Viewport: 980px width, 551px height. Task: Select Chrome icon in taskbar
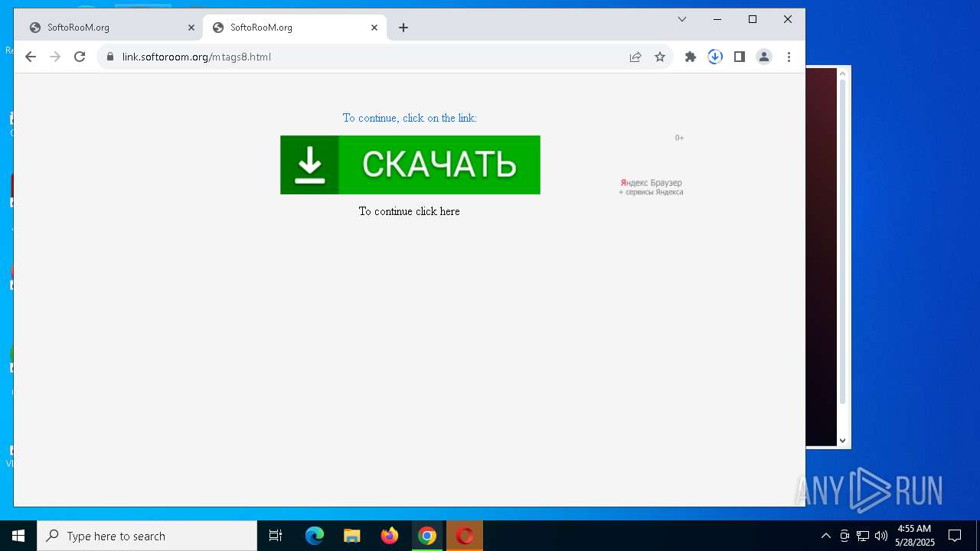[x=427, y=536]
